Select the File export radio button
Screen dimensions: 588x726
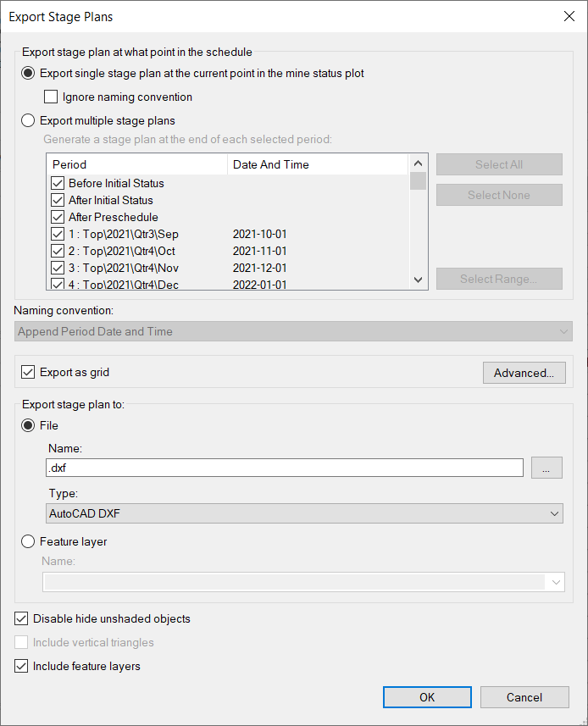[28, 425]
